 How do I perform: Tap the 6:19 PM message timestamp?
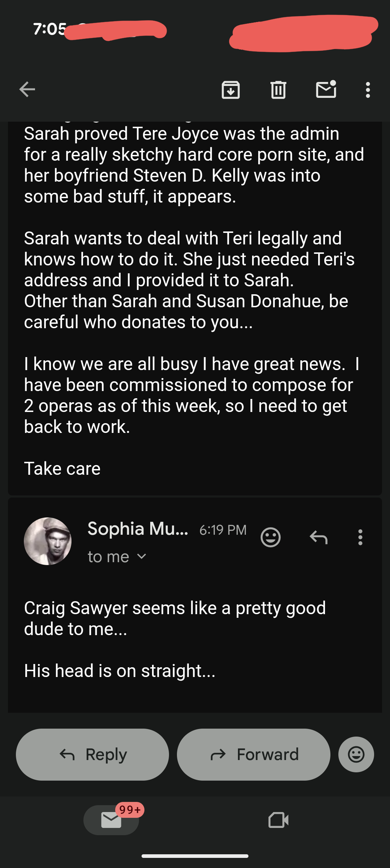[x=223, y=530]
